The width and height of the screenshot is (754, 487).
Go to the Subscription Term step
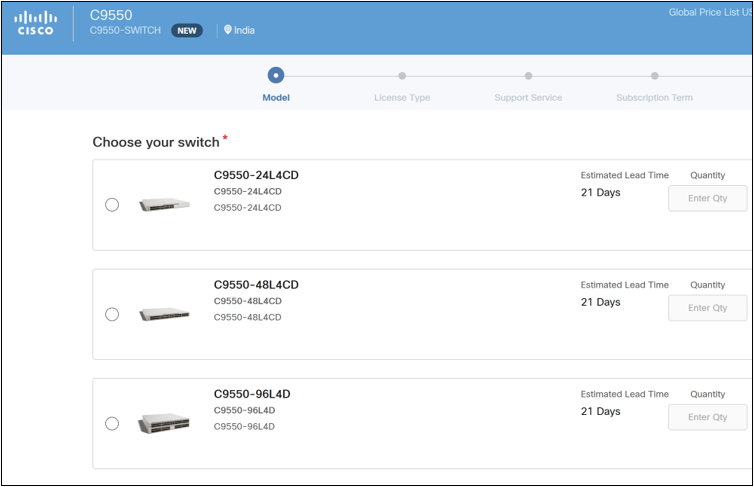654,98
